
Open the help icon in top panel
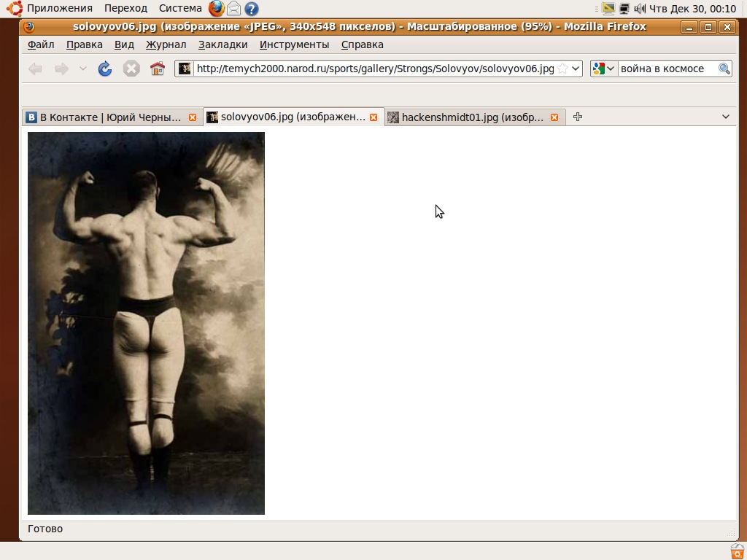(252, 9)
